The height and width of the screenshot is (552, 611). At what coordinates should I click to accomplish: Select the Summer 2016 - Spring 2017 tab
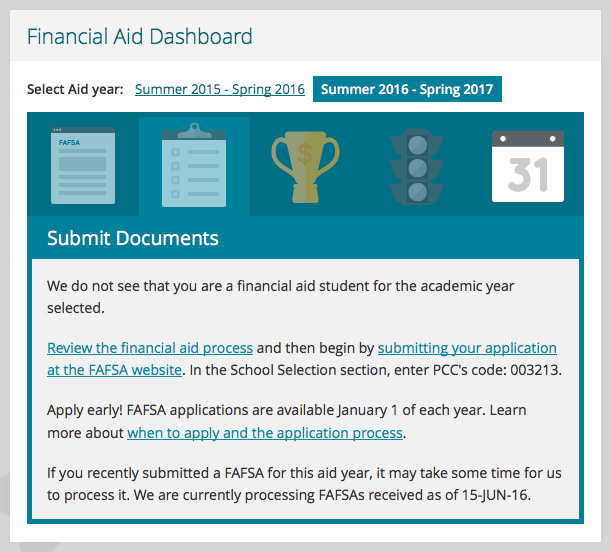(x=407, y=90)
